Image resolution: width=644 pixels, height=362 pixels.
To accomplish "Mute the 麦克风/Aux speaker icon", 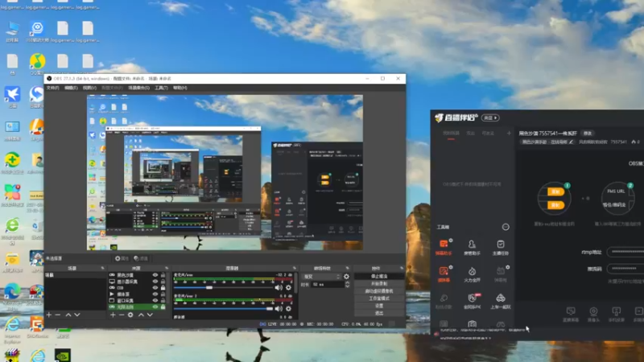I will [279, 288].
